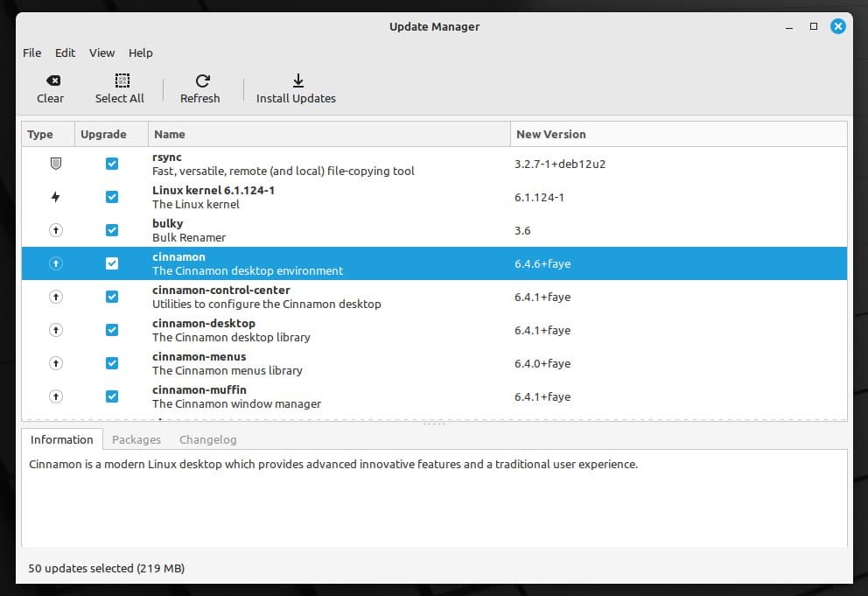Viewport: 868px width, 596px height.
Task: Select the cinnamon-muffin window manager entry
Action: tap(236, 396)
